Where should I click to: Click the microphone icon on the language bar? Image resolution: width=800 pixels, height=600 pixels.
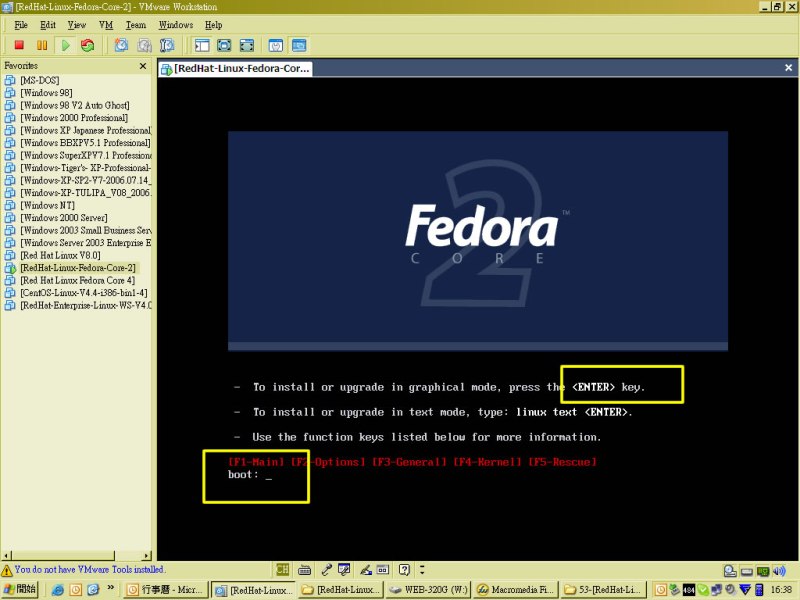coord(327,570)
